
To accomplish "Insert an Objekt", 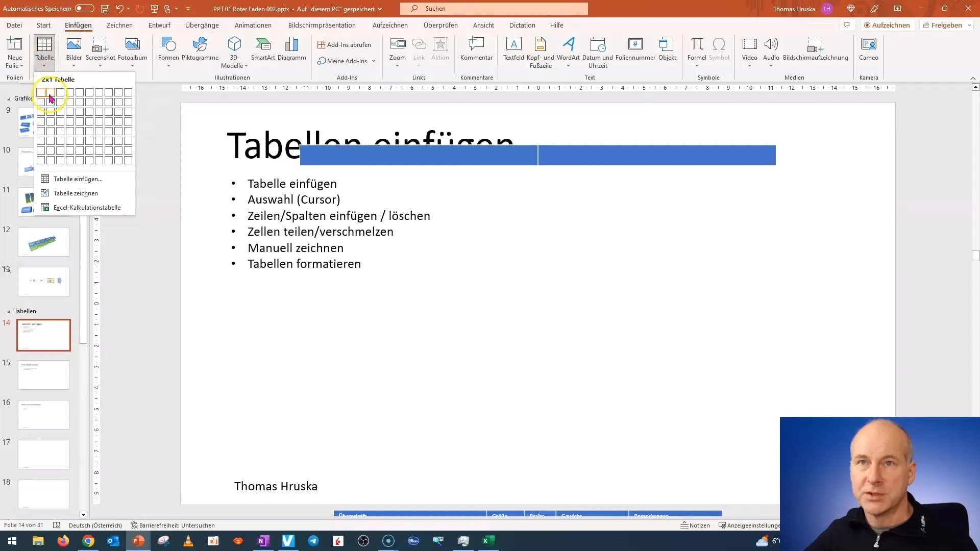I will coord(667,49).
